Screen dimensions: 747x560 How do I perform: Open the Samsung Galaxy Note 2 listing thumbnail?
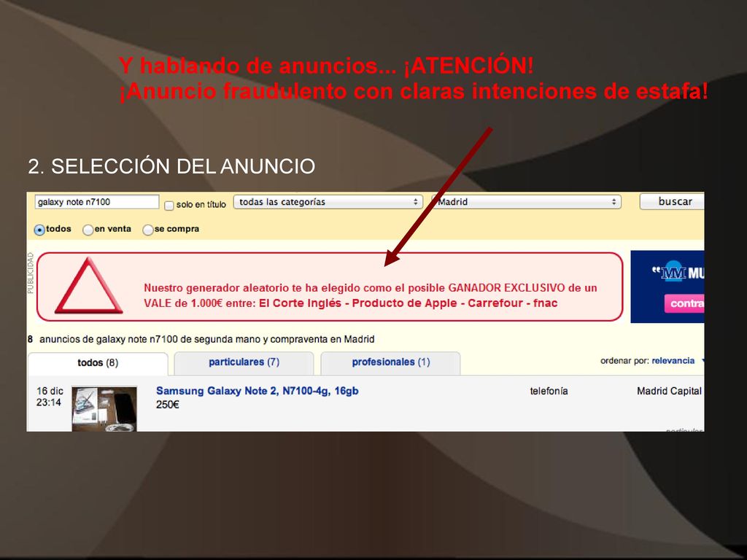104,408
